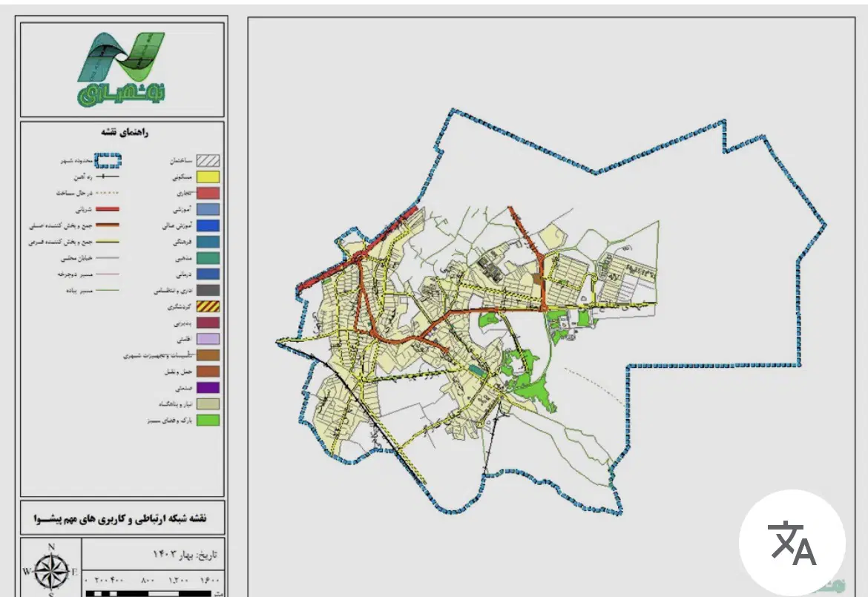Select the purple industrial (صنعتی) swatch
This screenshot has width=868, height=597.
click(x=208, y=388)
